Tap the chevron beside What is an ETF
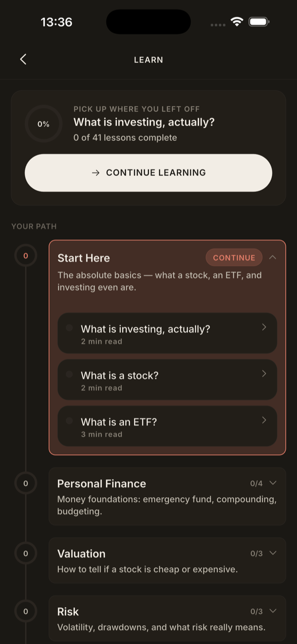This screenshot has height=644, width=297. pos(264,420)
